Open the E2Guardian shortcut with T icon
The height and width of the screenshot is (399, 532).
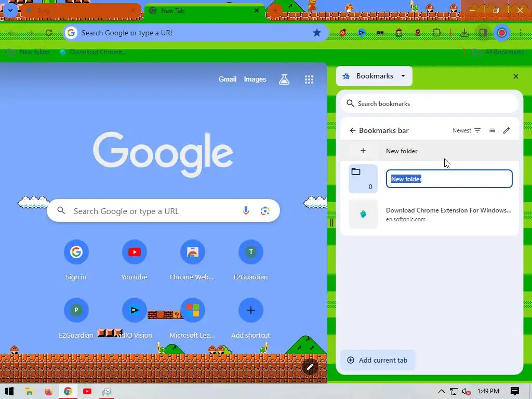(x=251, y=260)
